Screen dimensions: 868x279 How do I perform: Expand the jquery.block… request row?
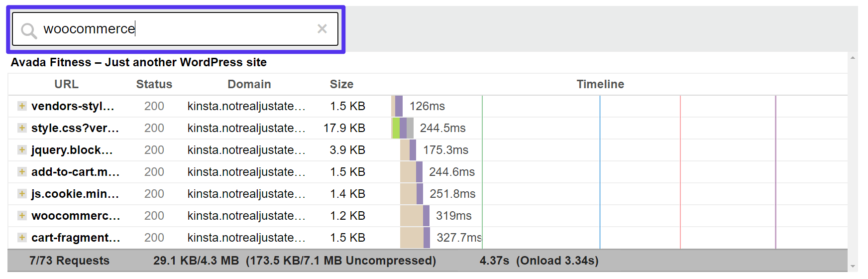click(x=22, y=150)
